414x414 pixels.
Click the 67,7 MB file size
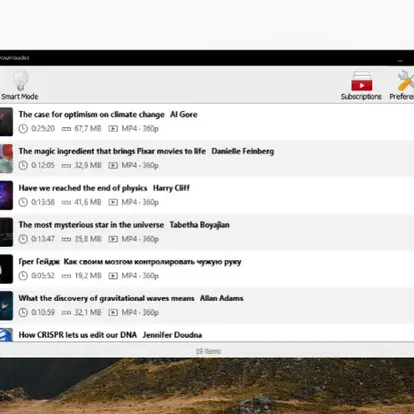tap(88, 129)
